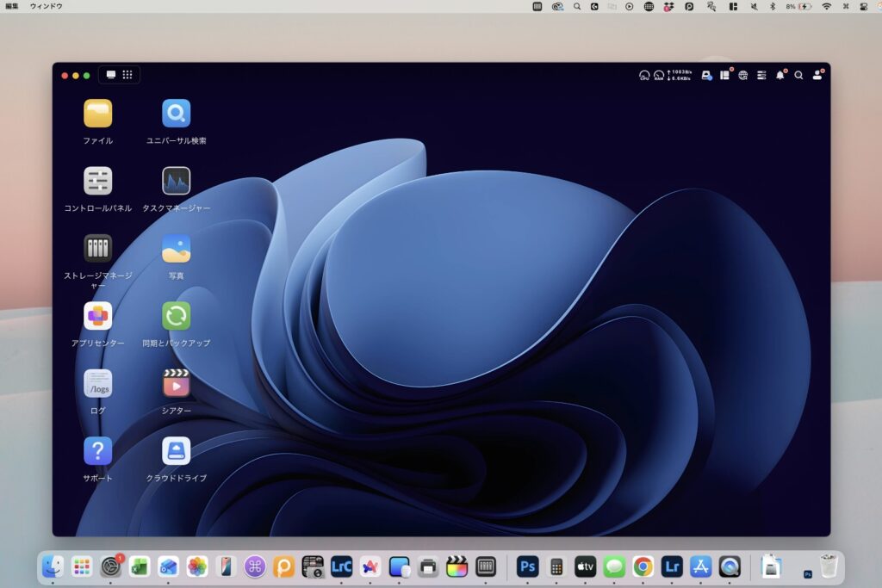The width and height of the screenshot is (882, 588).
Task: Click the search magnifier in NAS top bar
Action: pos(798,76)
